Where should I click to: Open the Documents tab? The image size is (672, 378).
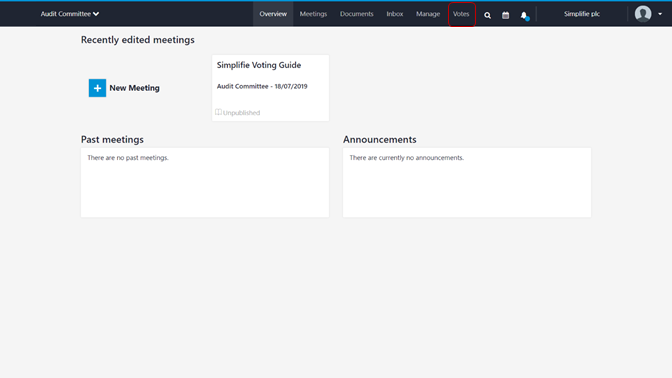coord(357,14)
